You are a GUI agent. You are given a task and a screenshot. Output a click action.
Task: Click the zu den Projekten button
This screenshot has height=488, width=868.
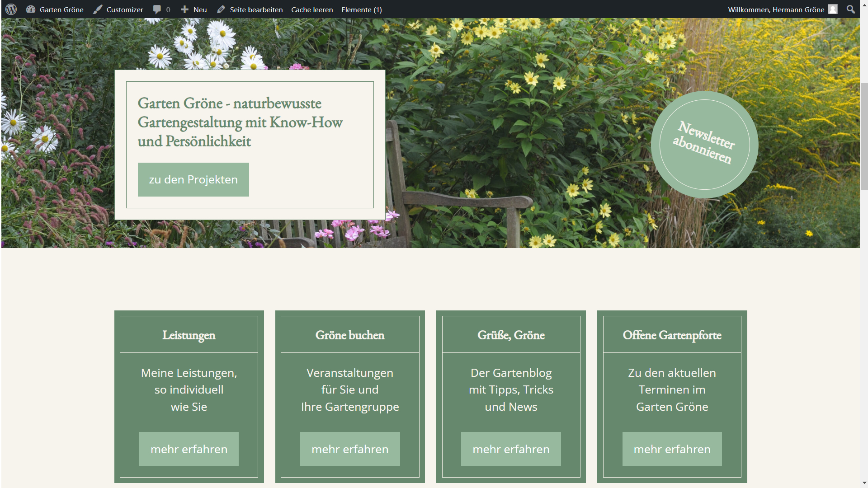coord(193,179)
